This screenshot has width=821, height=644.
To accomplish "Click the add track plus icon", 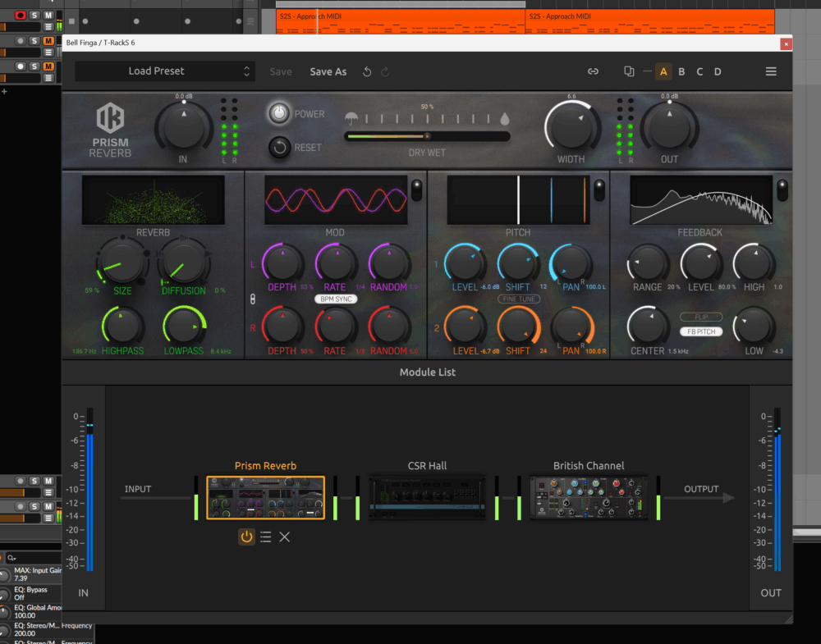I will click(4, 92).
